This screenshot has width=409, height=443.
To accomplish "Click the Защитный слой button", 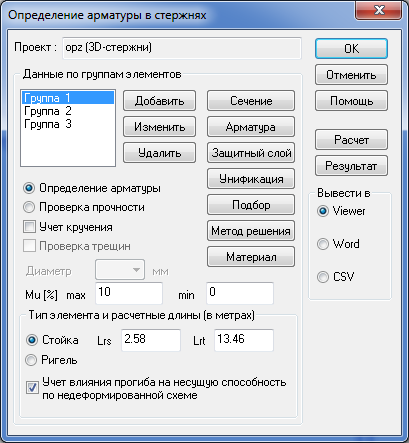I will (251, 153).
